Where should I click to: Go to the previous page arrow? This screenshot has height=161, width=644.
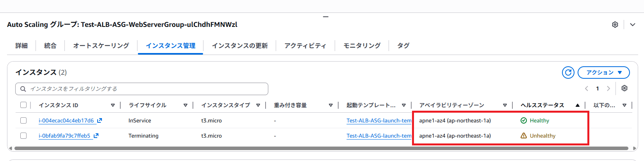(x=587, y=88)
